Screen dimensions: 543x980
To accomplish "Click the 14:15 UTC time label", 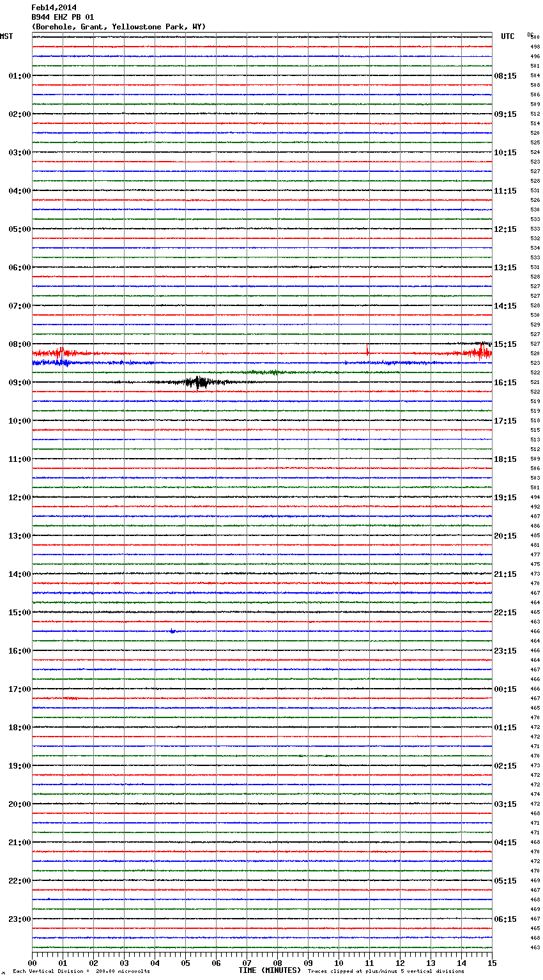I will tap(505, 306).
